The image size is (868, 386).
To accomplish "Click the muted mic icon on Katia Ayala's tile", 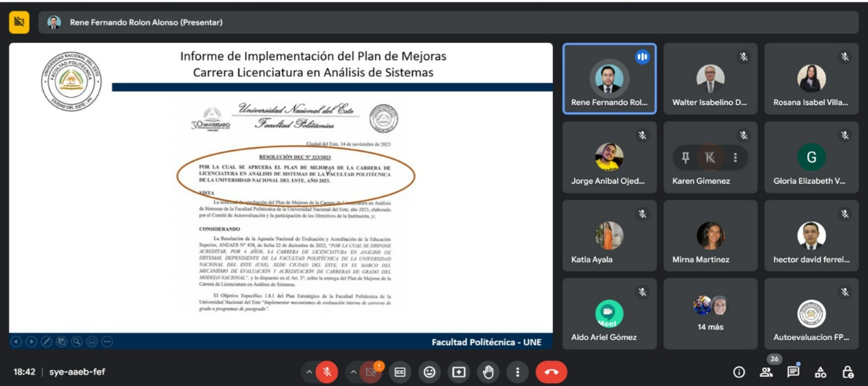I will click(642, 214).
